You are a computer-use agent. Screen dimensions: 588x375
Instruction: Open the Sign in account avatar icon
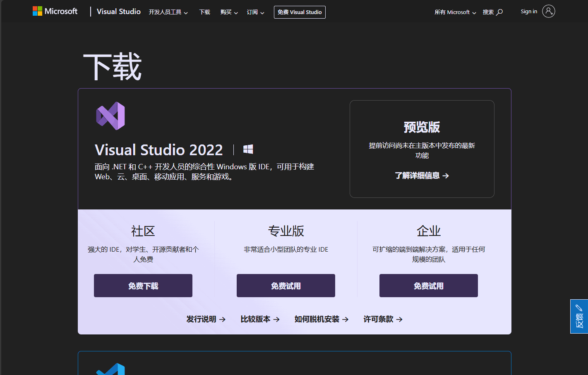[548, 11]
